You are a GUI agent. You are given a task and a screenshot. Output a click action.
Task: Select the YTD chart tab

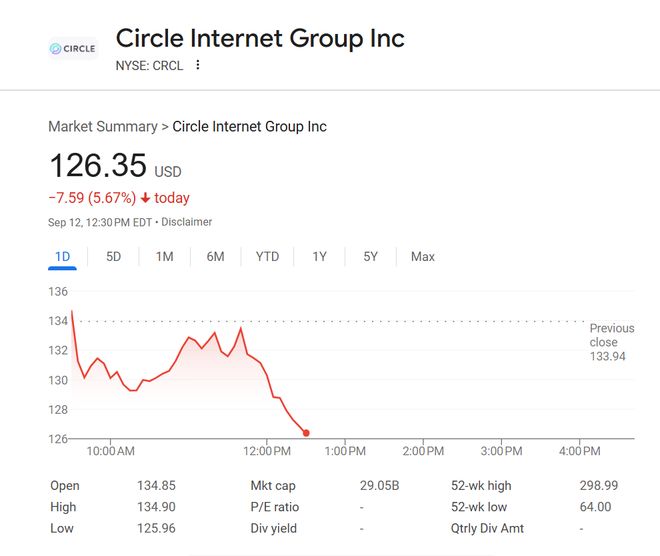(267, 257)
